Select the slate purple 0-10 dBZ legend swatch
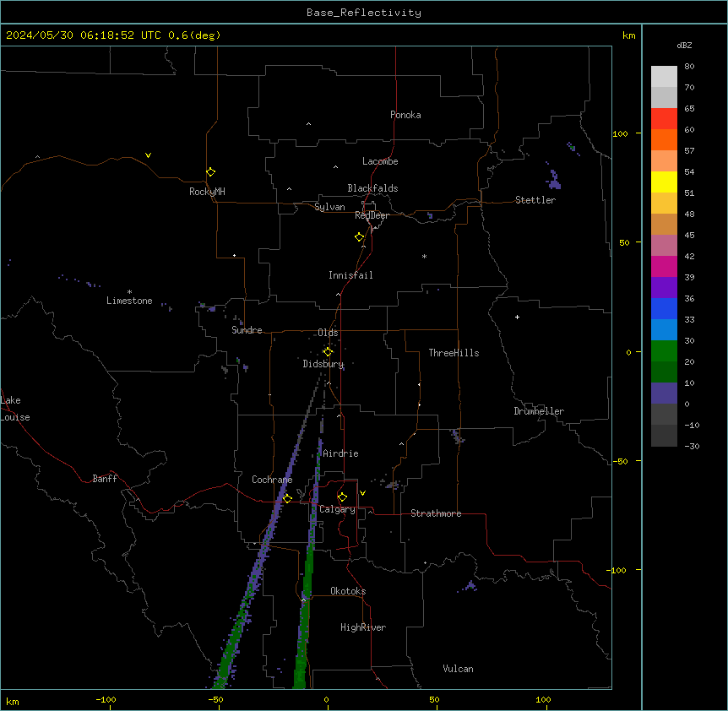This screenshot has width=728, height=711. click(664, 393)
